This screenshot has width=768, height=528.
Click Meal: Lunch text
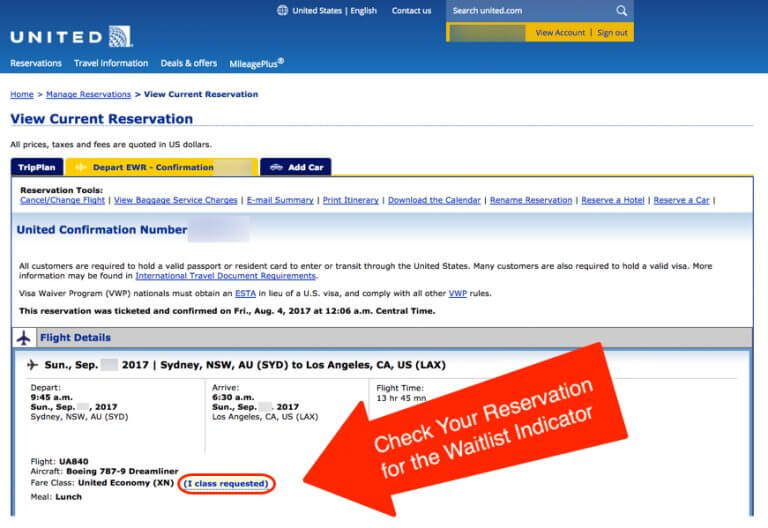tap(56, 497)
